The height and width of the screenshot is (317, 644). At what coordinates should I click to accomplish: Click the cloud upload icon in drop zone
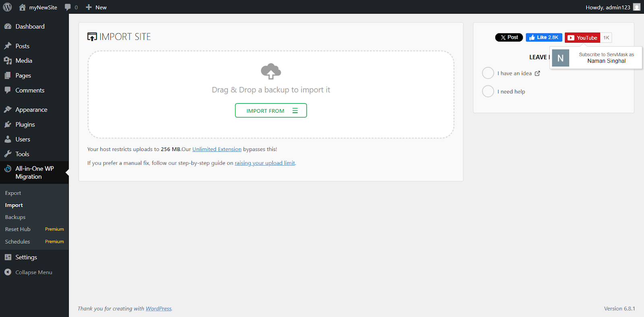[271, 71]
